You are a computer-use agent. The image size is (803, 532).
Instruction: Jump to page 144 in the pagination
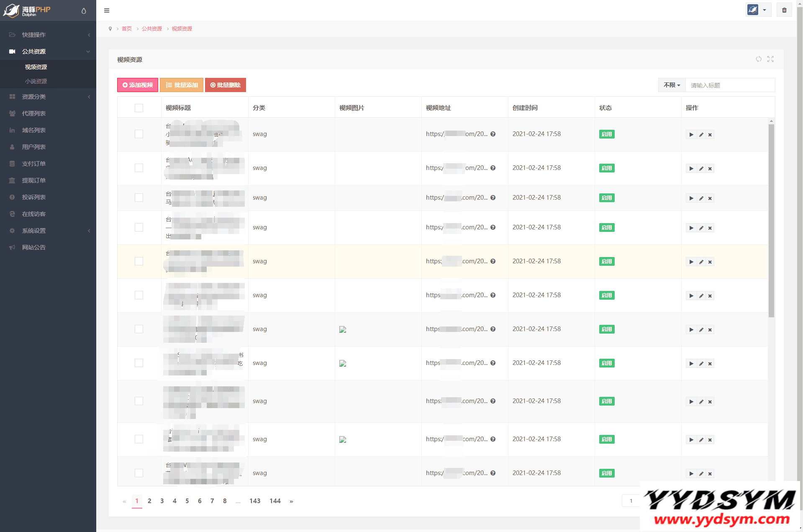click(x=275, y=501)
